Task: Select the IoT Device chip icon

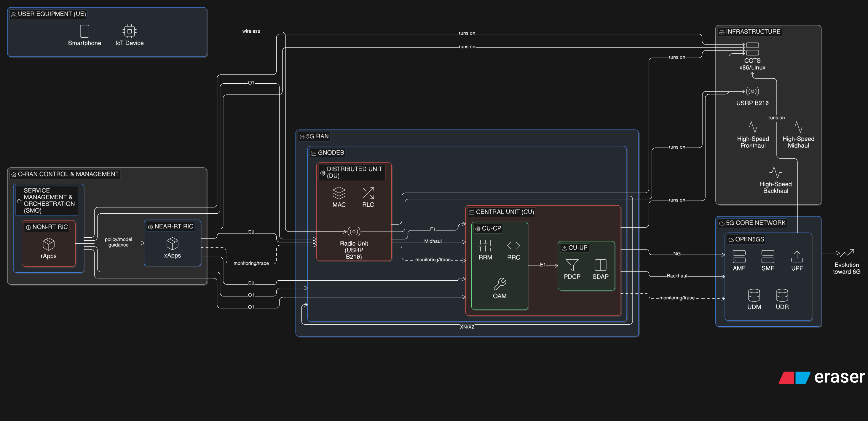Action: point(129,31)
